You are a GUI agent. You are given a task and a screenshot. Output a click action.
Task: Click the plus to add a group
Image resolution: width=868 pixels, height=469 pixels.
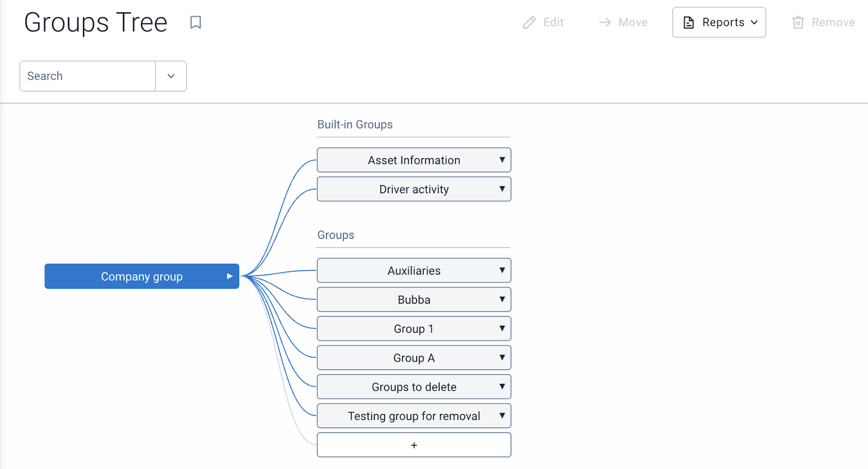point(414,445)
